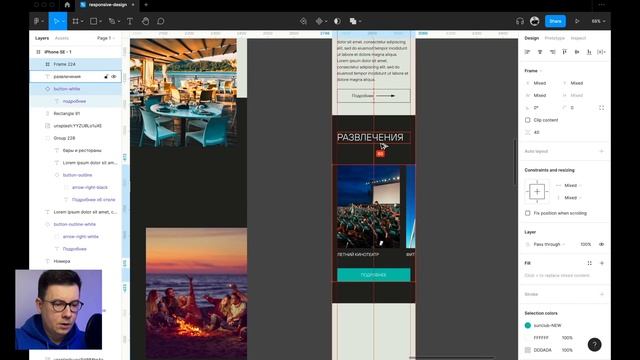The width and height of the screenshot is (640, 360).
Task: Switch to the Inspect tab
Action: (578, 38)
